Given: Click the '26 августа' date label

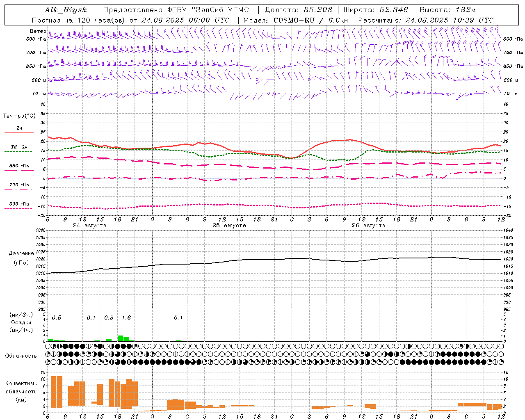Looking at the screenshot, I should [x=369, y=226].
